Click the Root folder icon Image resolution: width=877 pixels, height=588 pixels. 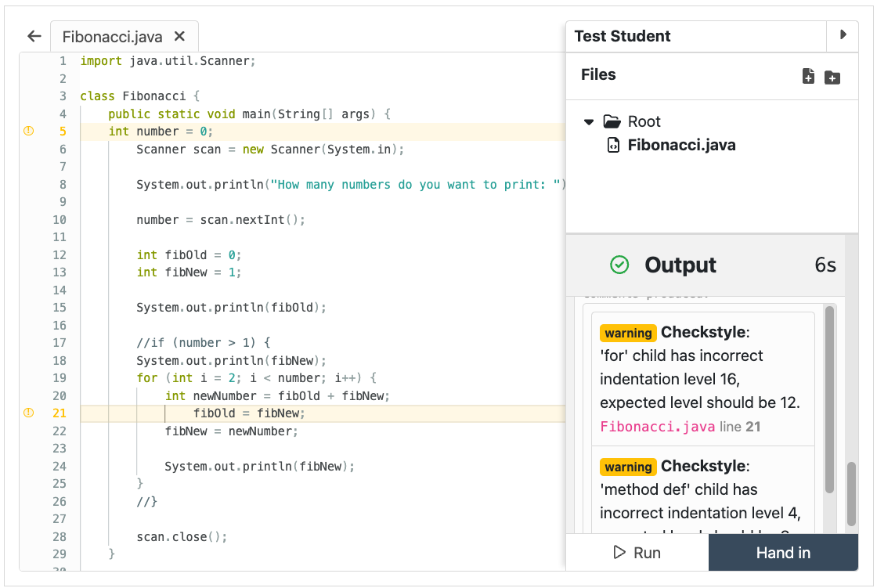[x=612, y=121]
